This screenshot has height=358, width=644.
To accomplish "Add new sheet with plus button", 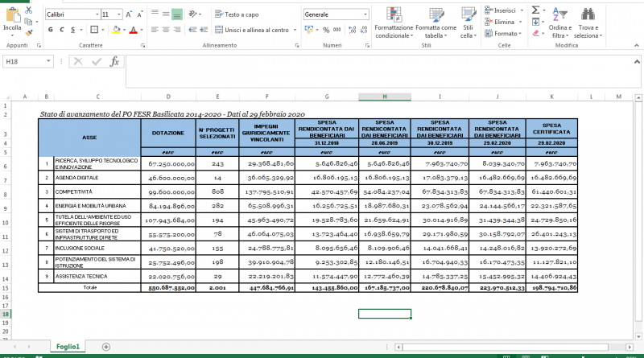I will tap(106, 347).
